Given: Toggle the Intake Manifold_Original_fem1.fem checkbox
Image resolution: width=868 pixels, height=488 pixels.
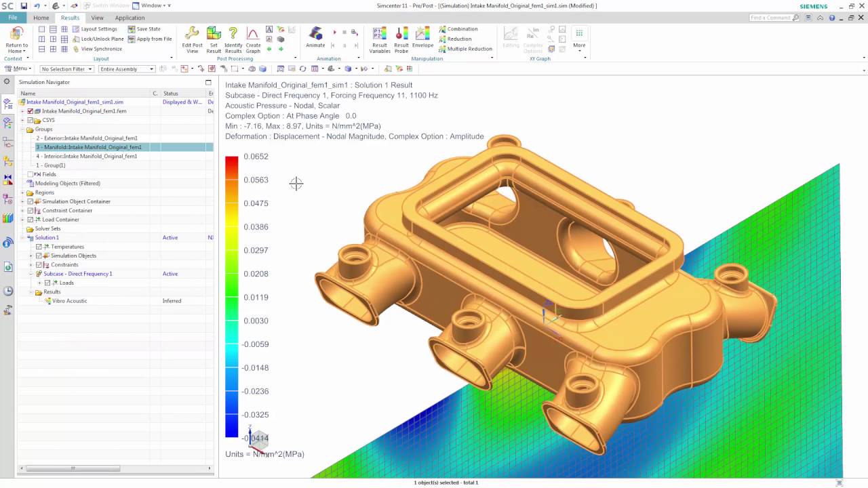Looking at the screenshot, I should tap(30, 111).
